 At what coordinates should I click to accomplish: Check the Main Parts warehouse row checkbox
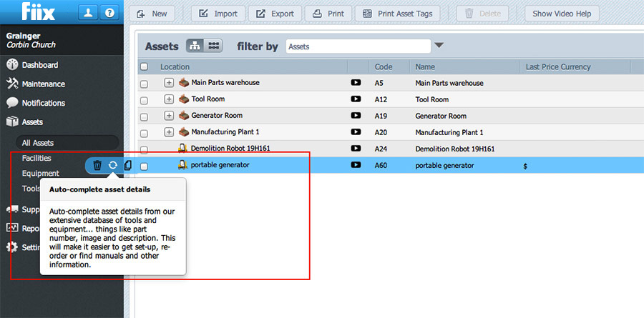(x=144, y=84)
